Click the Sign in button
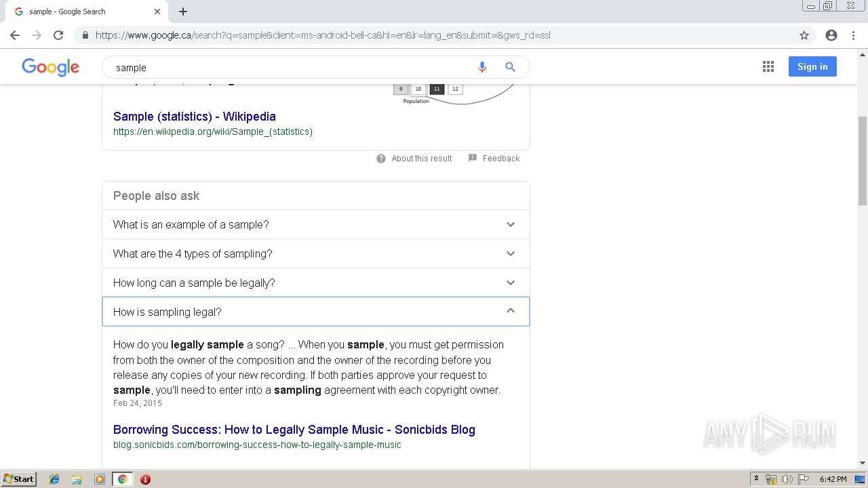Screen dimensions: 868x488 coord(812,66)
